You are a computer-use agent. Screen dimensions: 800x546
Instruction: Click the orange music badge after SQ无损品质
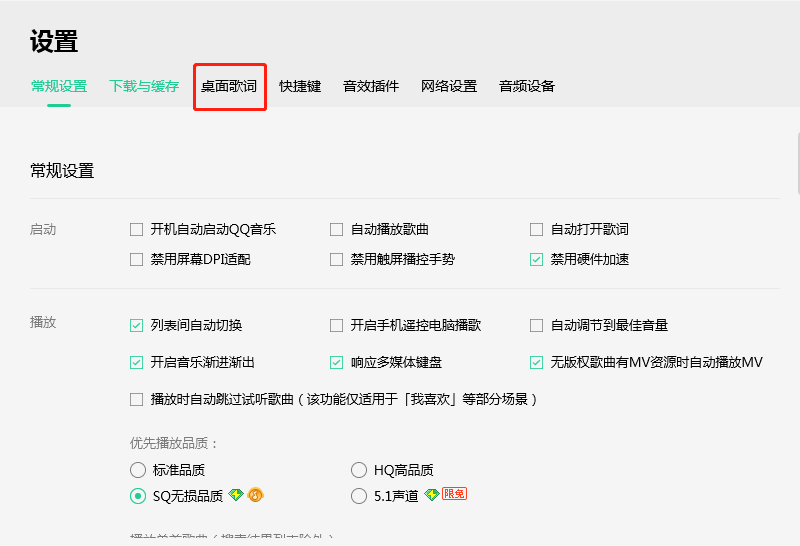(255, 495)
